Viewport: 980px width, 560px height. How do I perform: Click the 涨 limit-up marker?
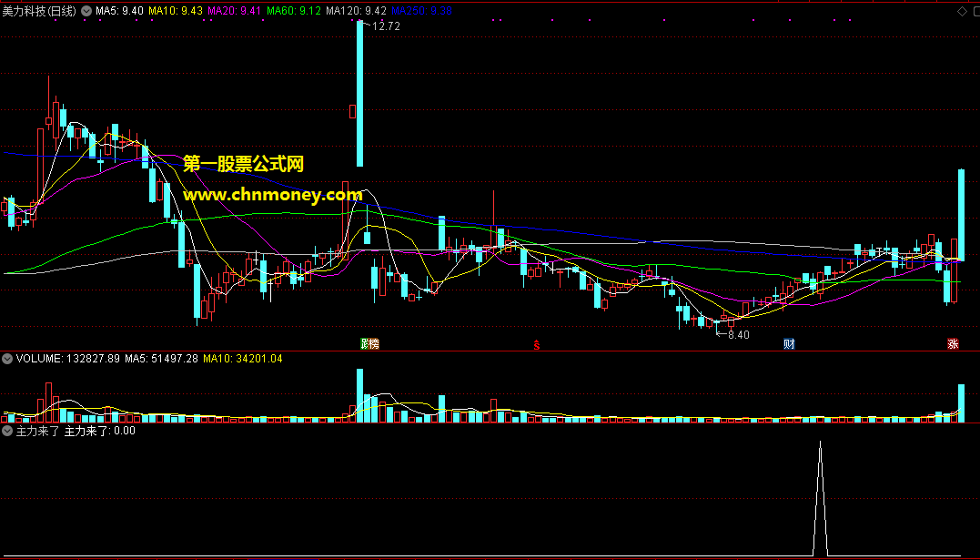(x=953, y=343)
